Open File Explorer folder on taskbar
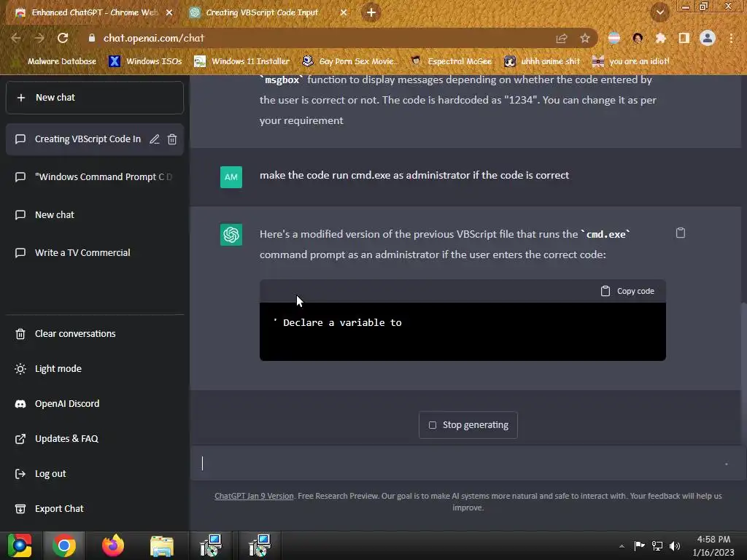747x560 pixels. click(x=162, y=545)
